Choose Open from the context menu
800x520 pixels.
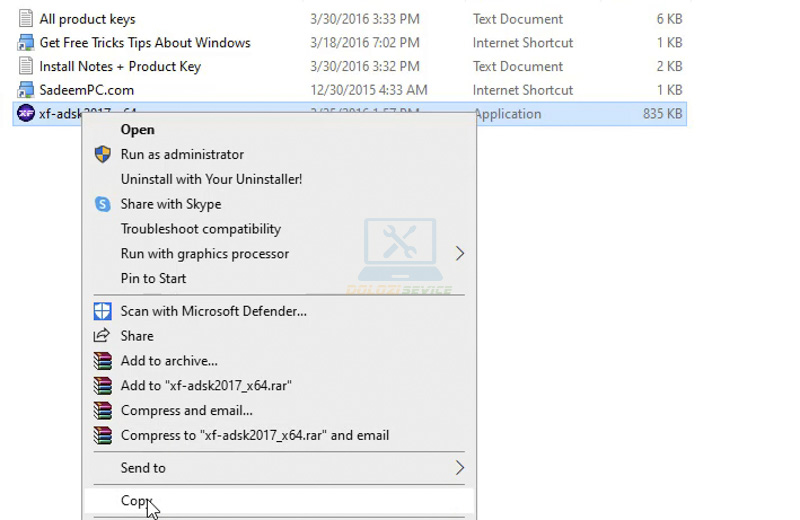pos(138,129)
